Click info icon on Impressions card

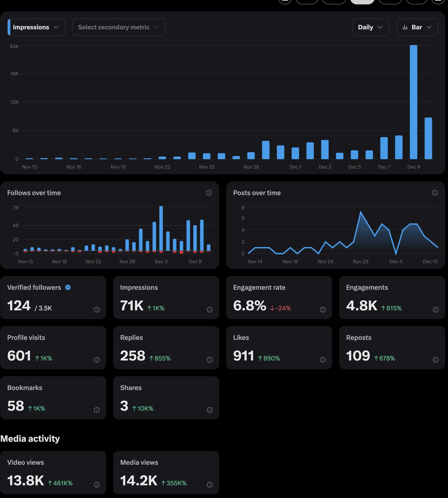click(x=210, y=310)
